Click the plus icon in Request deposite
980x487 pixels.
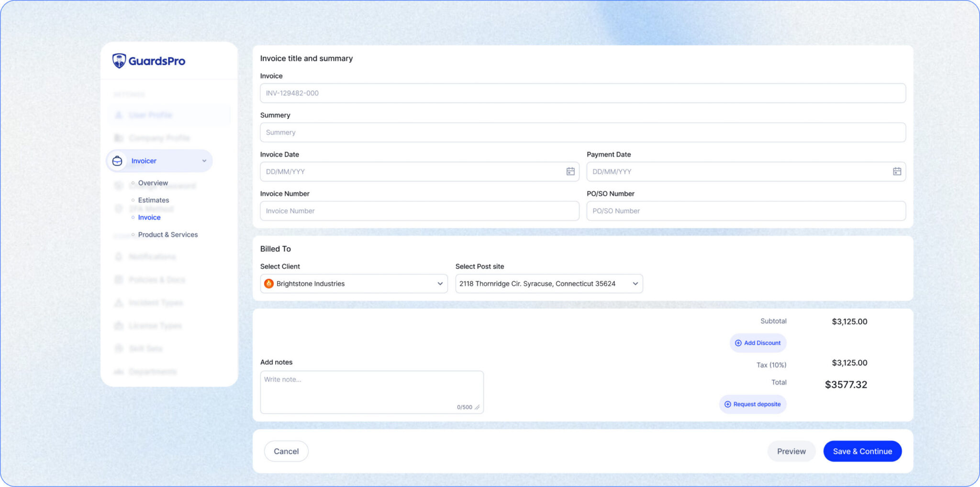pyautogui.click(x=727, y=404)
